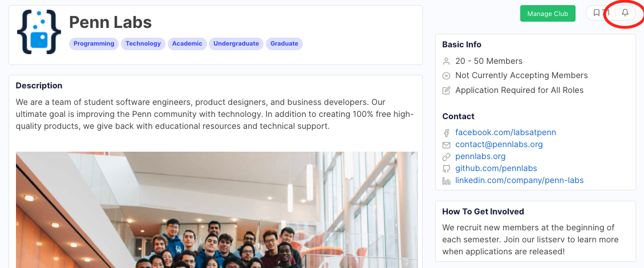Click the Facebook icon under Contact
644x268 pixels.
(447, 133)
